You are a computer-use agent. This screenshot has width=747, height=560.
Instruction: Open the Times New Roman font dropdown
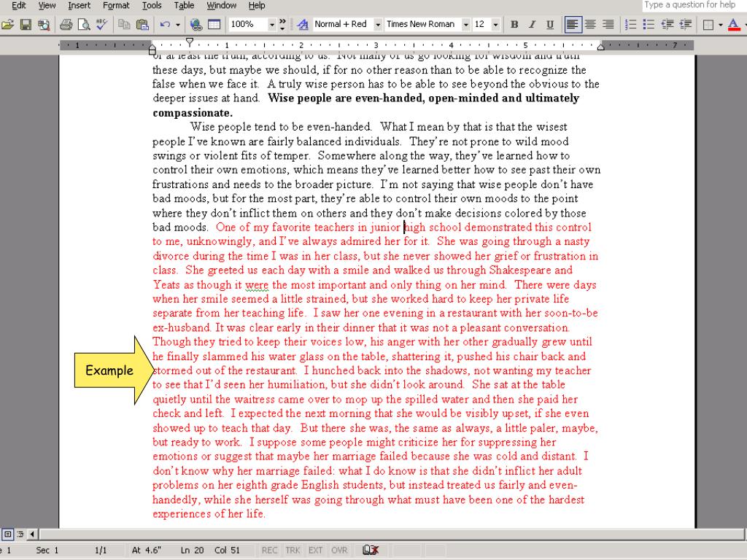466,24
